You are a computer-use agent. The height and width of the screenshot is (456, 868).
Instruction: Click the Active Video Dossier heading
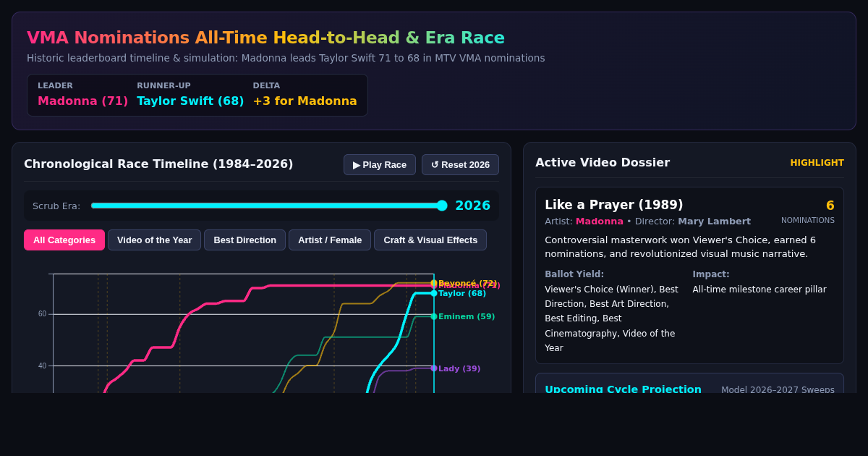pyautogui.click(x=603, y=162)
